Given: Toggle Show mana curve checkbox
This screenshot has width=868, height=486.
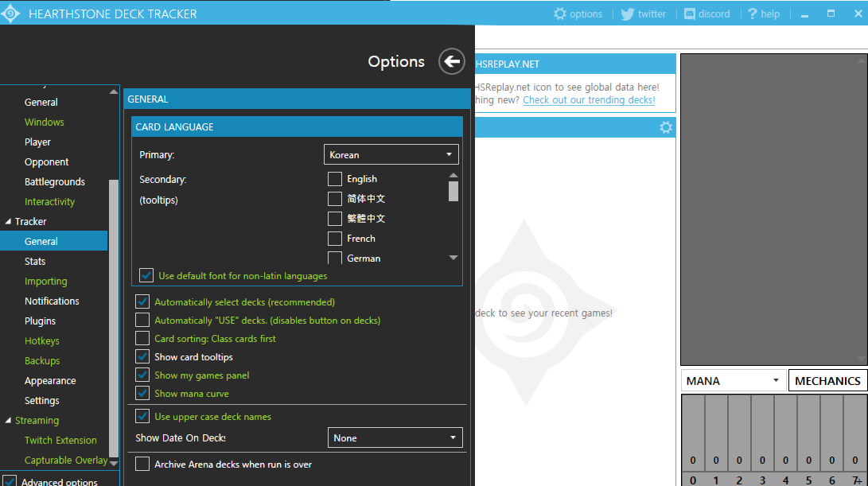Looking at the screenshot, I should click(142, 393).
